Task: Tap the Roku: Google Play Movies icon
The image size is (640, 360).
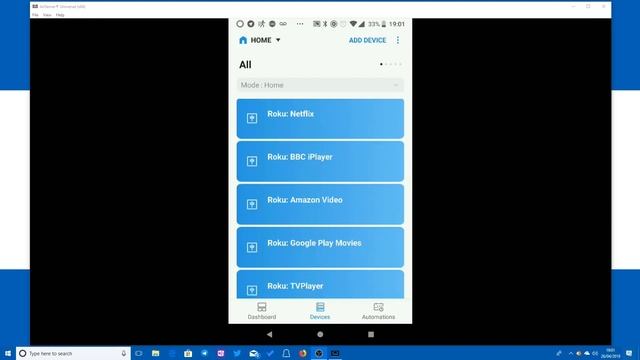Action: (252, 247)
